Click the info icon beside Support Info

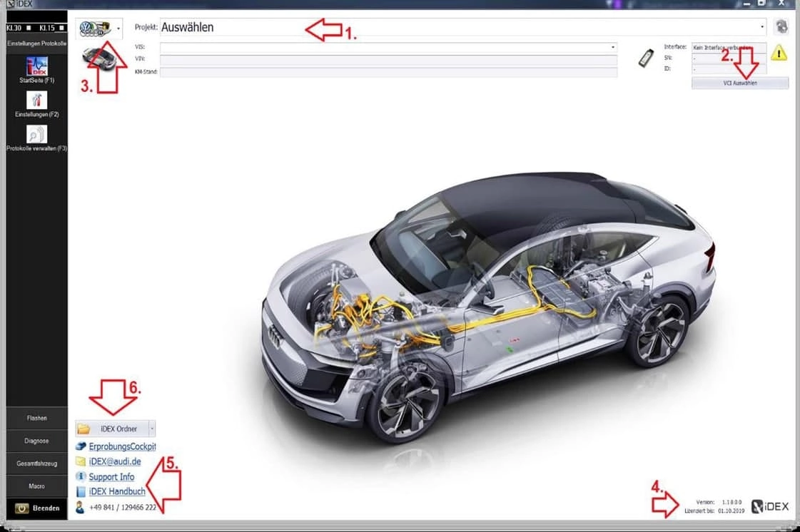tap(81, 476)
